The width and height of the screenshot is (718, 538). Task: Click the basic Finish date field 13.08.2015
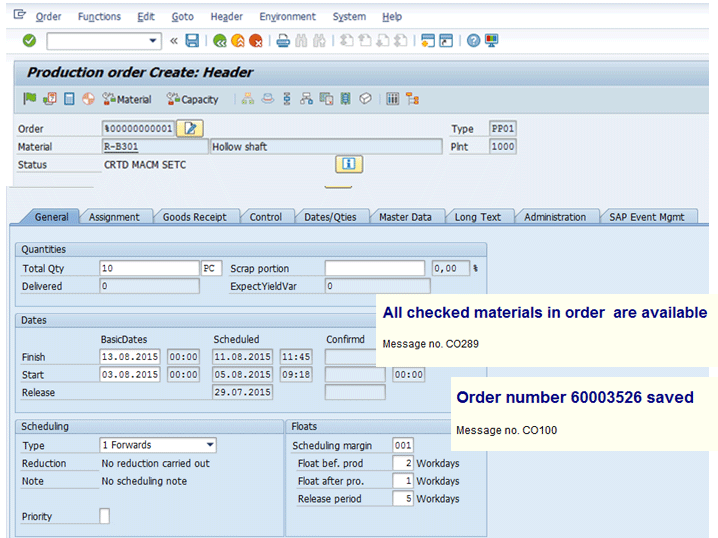coord(130,356)
